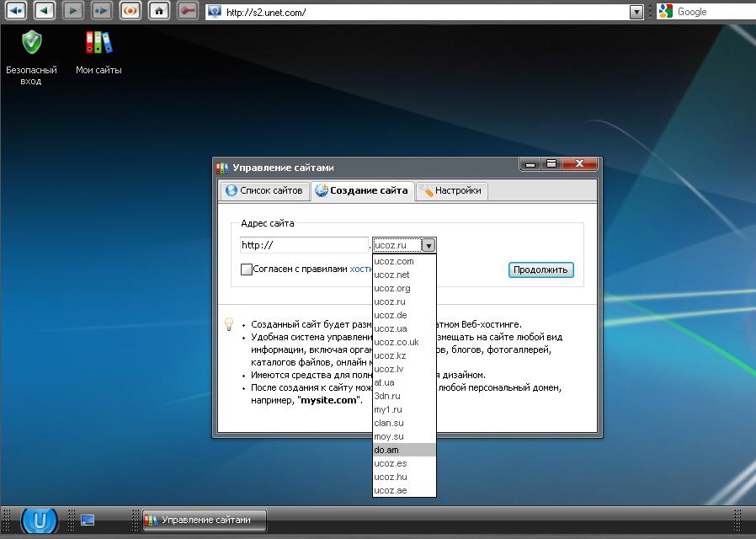
Task: Collapse the ucoz.ru domain dropdown arrow
Action: click(x=429, y=245)
